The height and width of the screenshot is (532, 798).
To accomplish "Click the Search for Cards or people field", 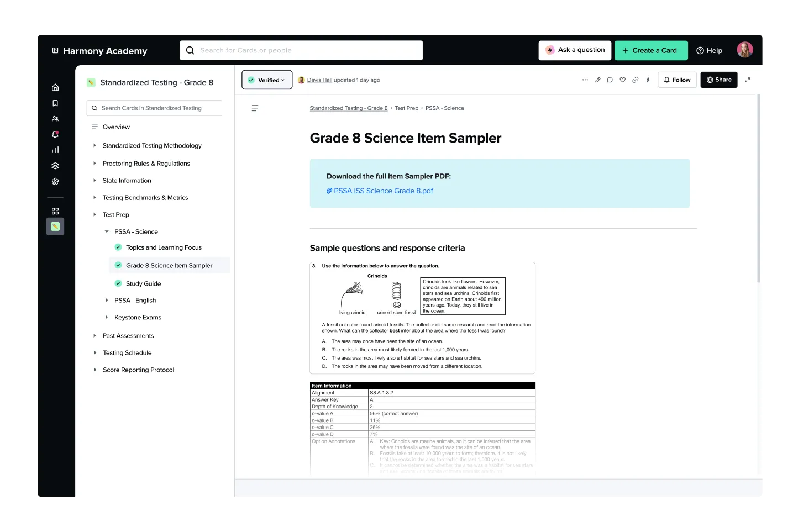I will tap(301, 50).
